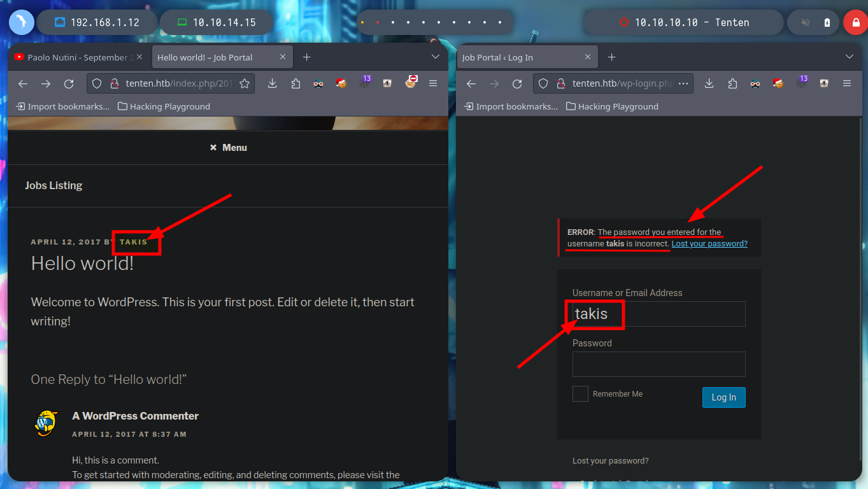868x489 pixels.
Task: Click WordPress Commenter avatar image
Action: click(46, 423)
